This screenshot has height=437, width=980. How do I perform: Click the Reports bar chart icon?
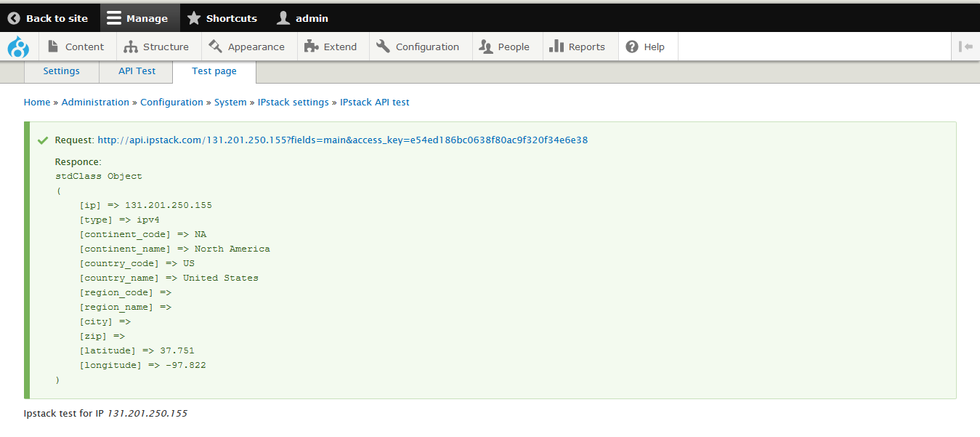pyautogui.click(x=556, y=47)
